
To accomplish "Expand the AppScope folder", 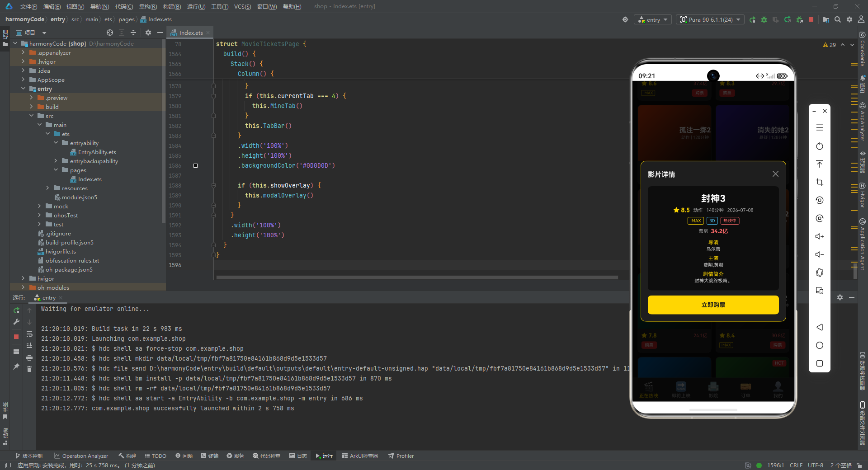I will coord(23,80).
